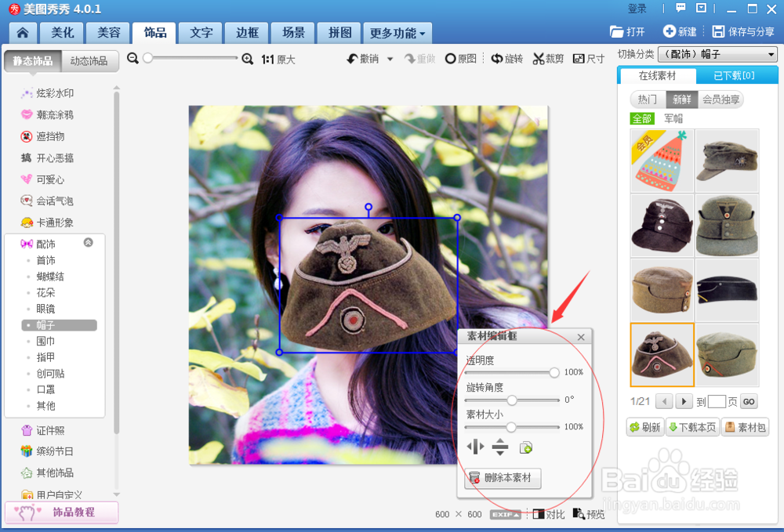Open the 证件照 category
This screenshot has width=784, height=532.
tap(43, 430)
